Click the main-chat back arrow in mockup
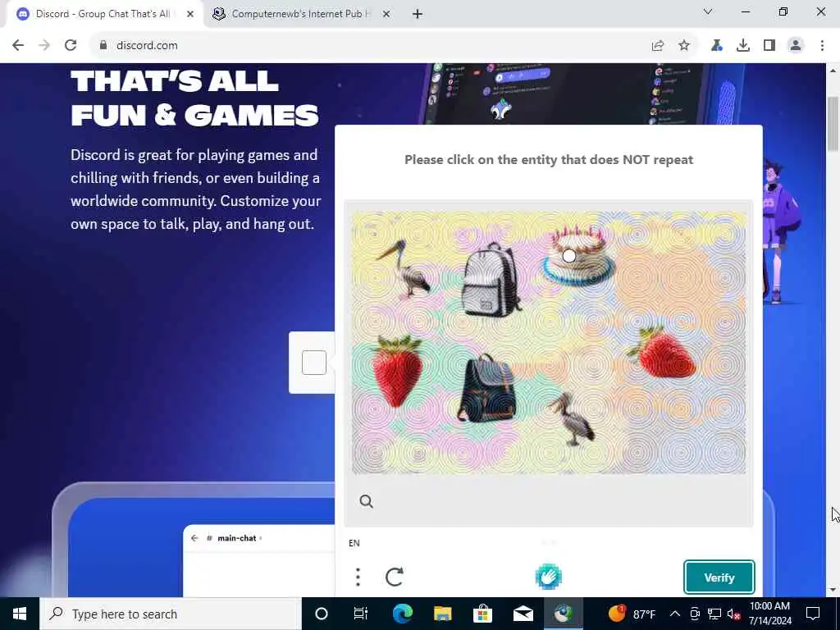The height and width of the screenshot is (630, 840). coord(194,538)
